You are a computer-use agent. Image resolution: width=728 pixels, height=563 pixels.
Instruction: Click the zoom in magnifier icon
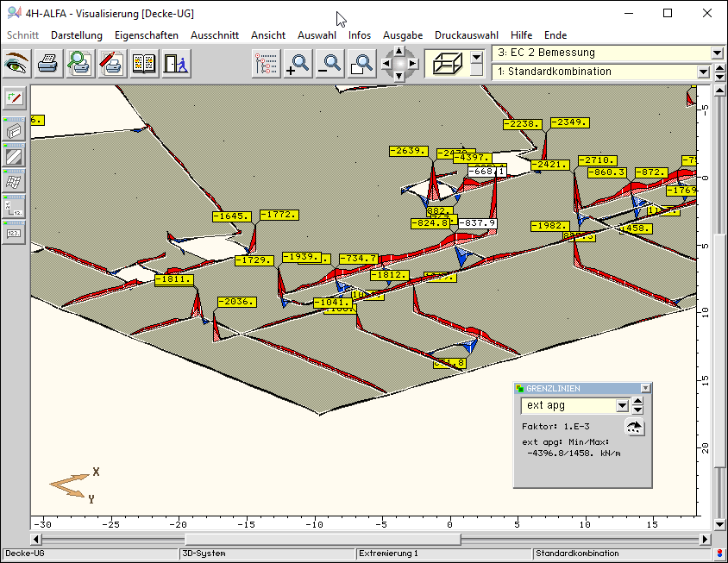[x=298, y=64]
